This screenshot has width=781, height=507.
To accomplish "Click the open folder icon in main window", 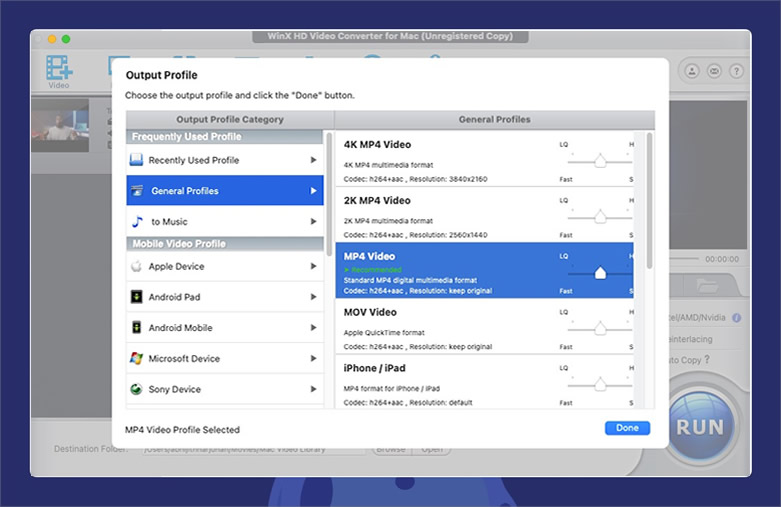I will click(707, 286).
